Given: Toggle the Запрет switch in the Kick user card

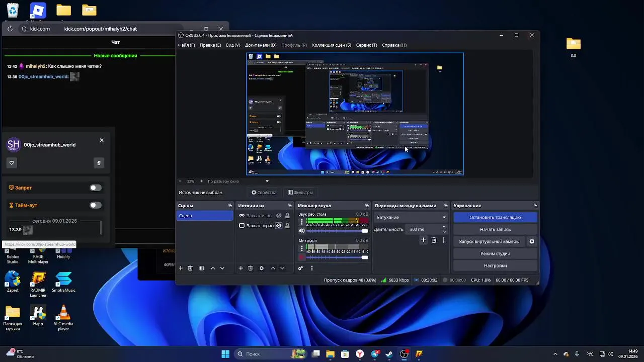Looking at the screenshot, I should click(95, 188).
